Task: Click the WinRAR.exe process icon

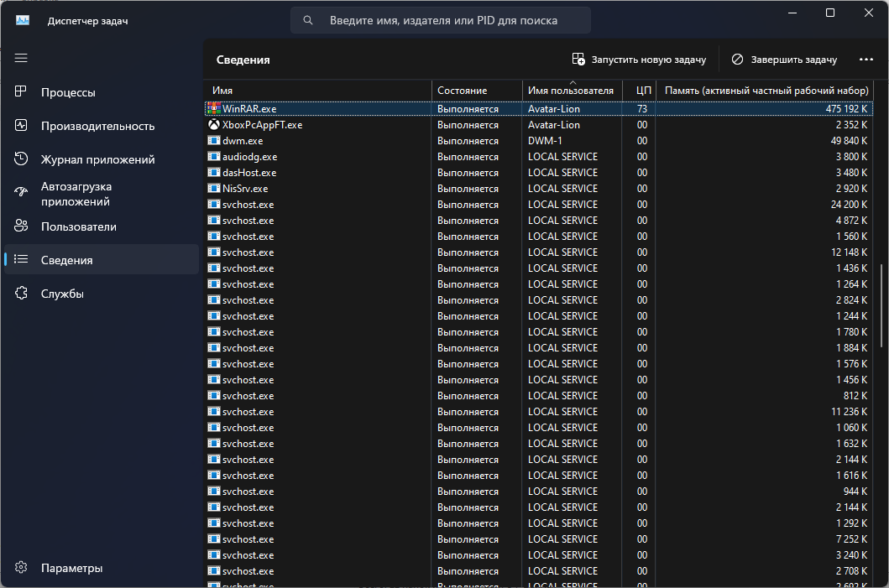Action: click(x=214, y=108)
